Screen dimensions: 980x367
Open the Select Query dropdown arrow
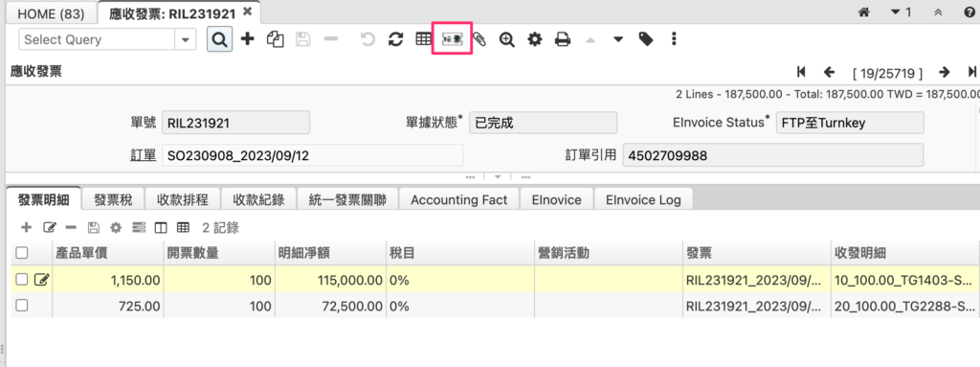click(185, 39)
